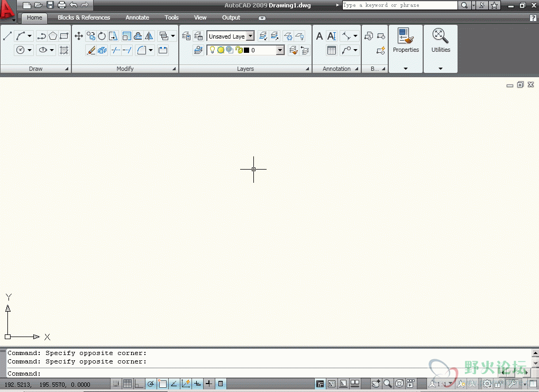Activate the Move tool
Screen dimensions: 539x392
79,36
